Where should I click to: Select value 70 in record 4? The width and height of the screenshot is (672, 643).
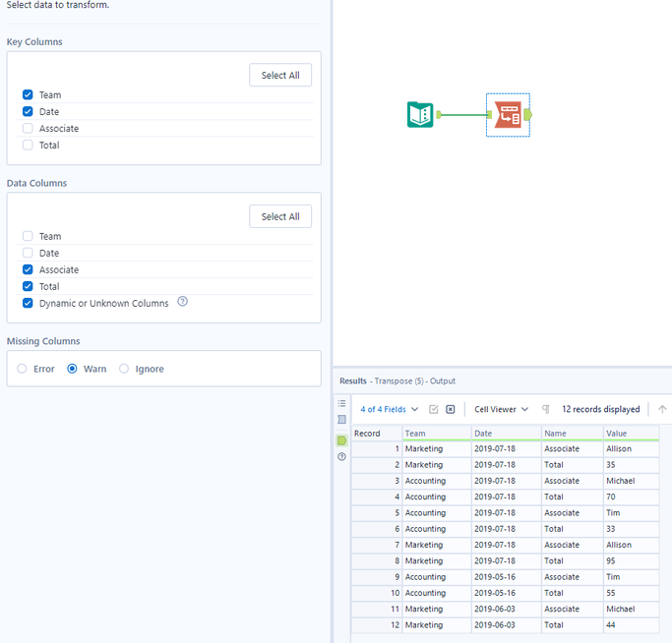(x=631, y=497)
